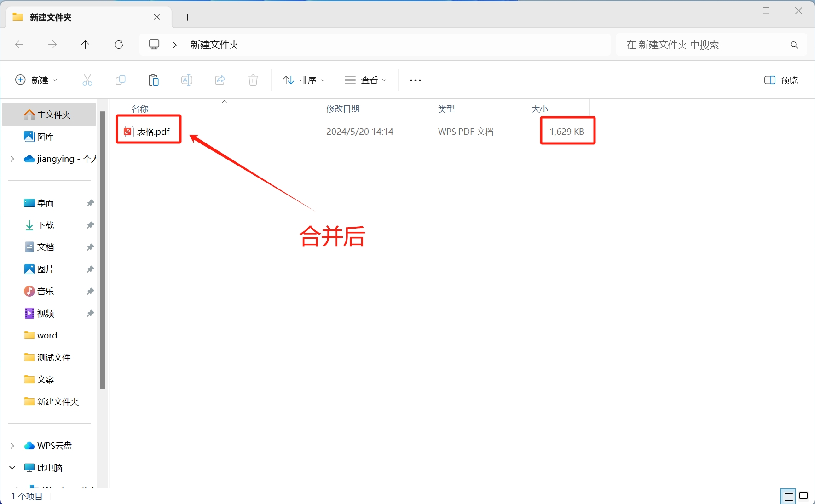Open the 查看 view dropdown
The image size is (815, 504).
tap(365, 80)
